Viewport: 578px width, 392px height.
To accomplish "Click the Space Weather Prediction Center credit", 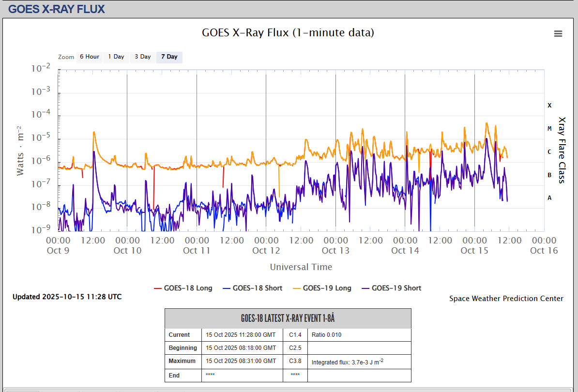I will pyautogui.click(x=506, y=299).
